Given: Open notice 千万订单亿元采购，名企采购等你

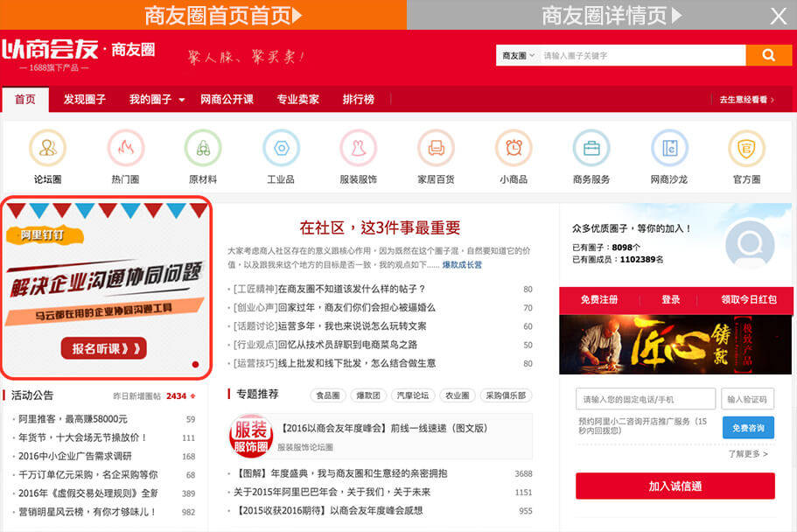Looking at the screenshot, I should (x=88, y=474).
